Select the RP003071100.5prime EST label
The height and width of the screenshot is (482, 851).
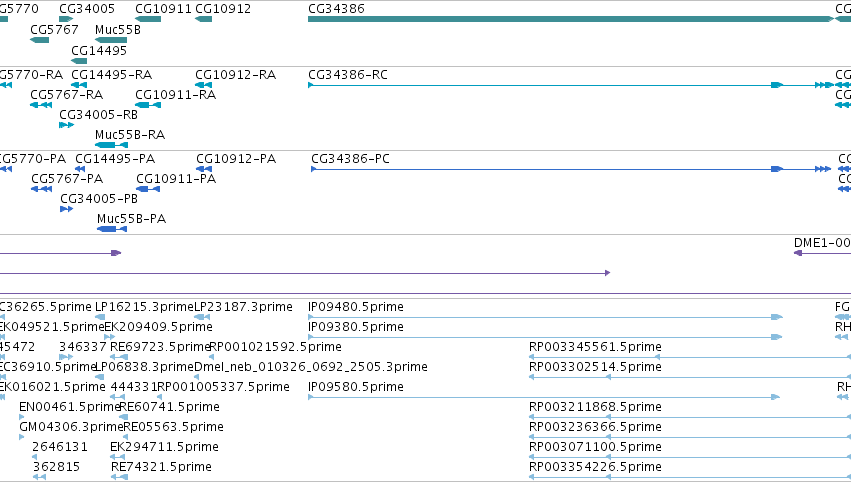pyautogui.click(x=595, y=447)
